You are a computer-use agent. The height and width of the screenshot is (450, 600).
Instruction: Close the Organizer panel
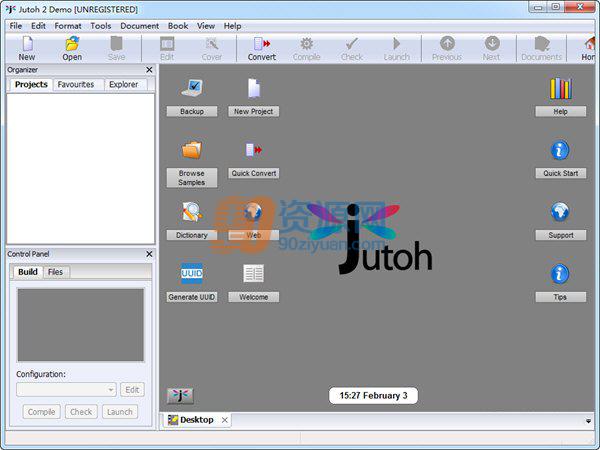click(x=149, y=70)
